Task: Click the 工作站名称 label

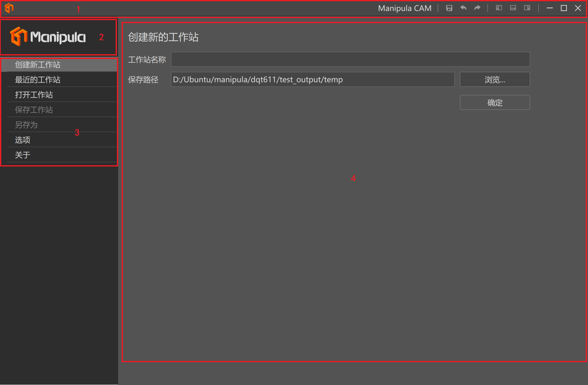Action: click(147, 60)
